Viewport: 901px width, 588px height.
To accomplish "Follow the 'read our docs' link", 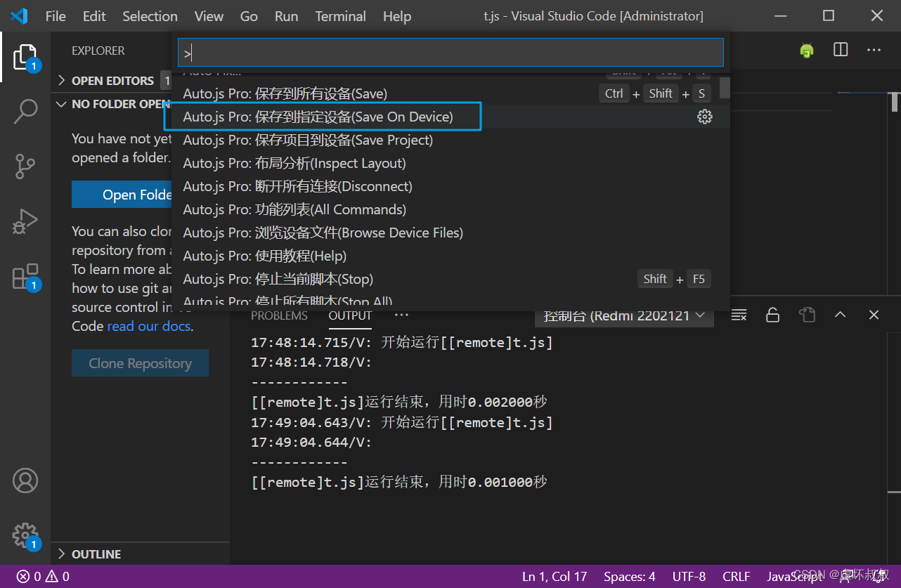I will [148, 326].
